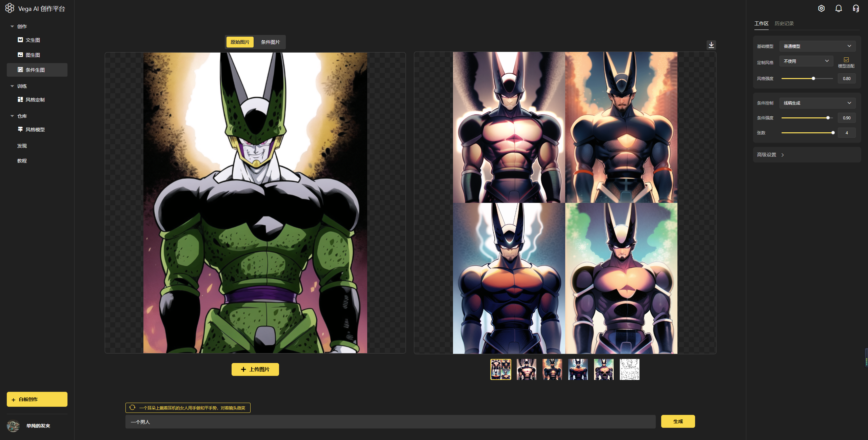This screenshot has height=440, width=868.
Task: Open the 基础模型 dropdown
Action: tap(817, 46)
